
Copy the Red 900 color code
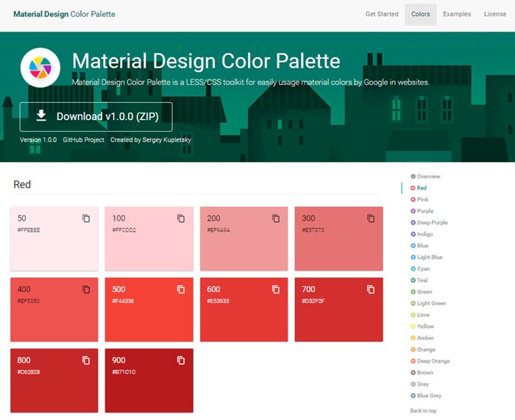pos(181,360)
